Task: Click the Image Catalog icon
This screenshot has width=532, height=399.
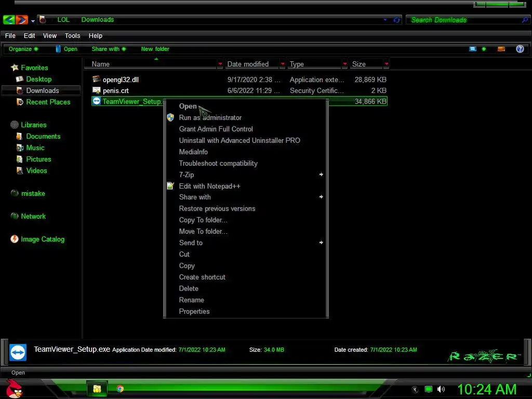Action: coord(14,239)
